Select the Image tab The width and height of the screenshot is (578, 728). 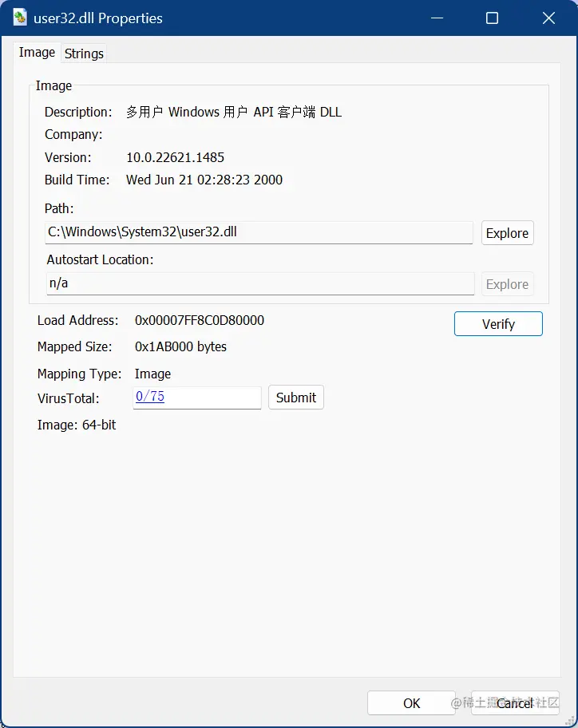pyautogui.click(x=37, y=53)
